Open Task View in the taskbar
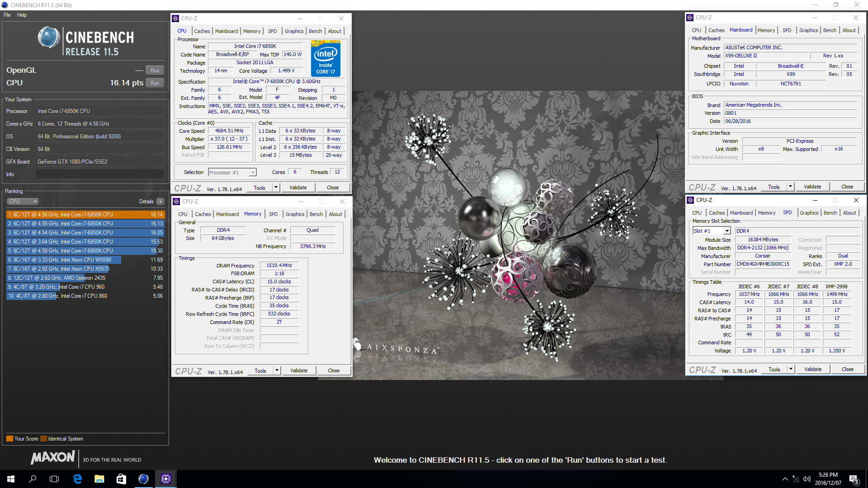The image size is (868, 488). click(54, 479)
